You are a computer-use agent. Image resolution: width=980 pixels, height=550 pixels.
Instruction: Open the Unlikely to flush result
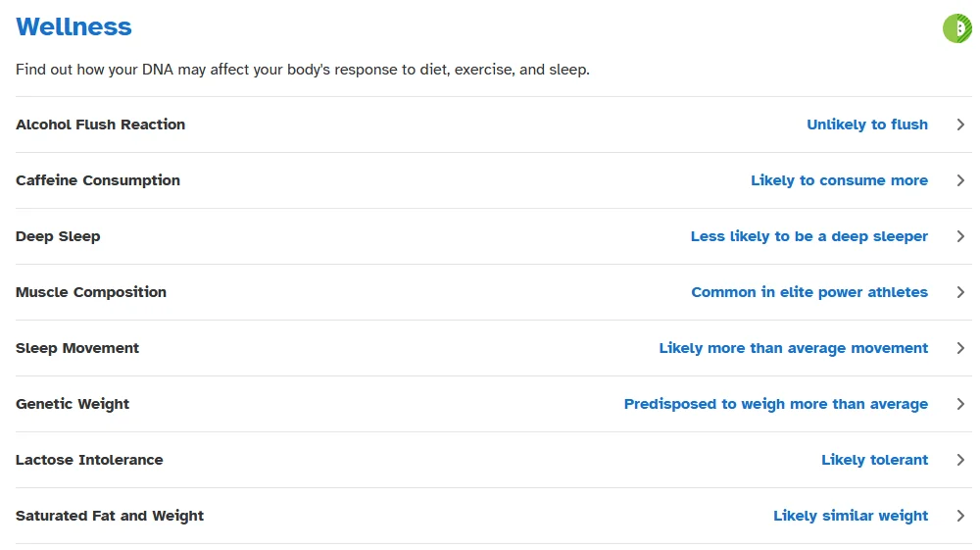867,125
